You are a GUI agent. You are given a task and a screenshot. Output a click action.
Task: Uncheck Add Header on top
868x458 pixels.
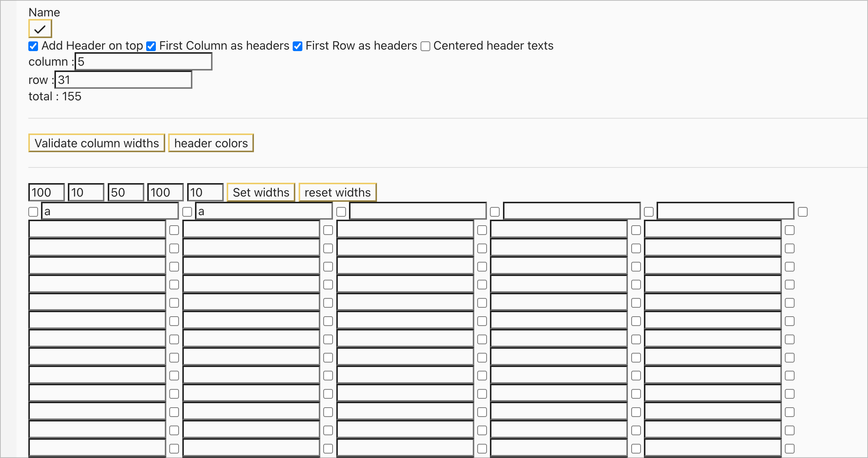pos(33,46)
